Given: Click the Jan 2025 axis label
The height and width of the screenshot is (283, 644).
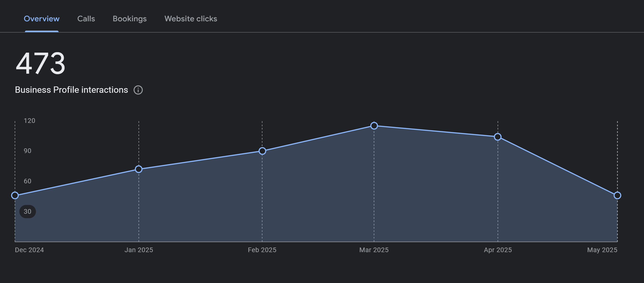Looking at the screenshot, I should point(139,250).
